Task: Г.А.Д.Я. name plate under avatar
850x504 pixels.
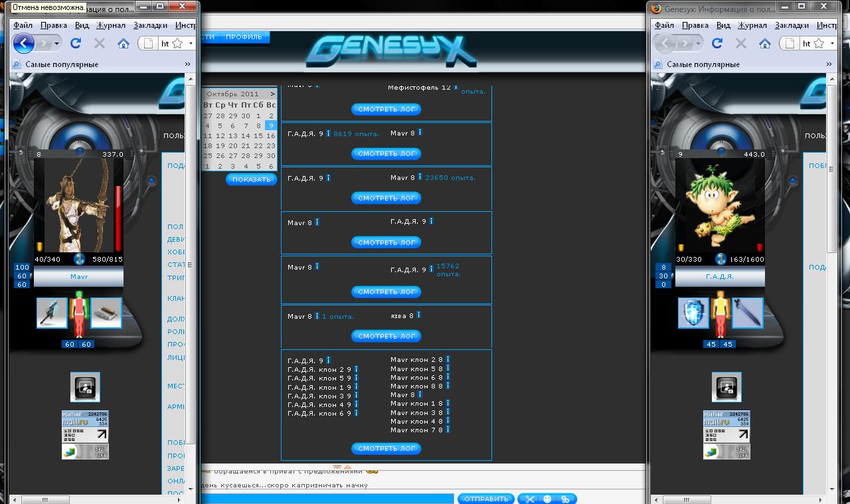Action: [721, 277]
